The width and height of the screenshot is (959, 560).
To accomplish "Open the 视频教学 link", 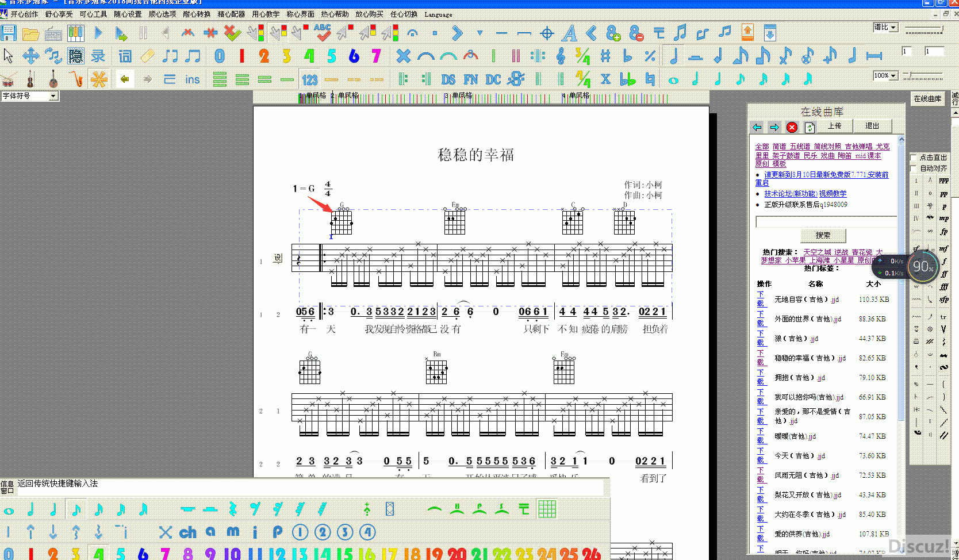I will (833, 194).
